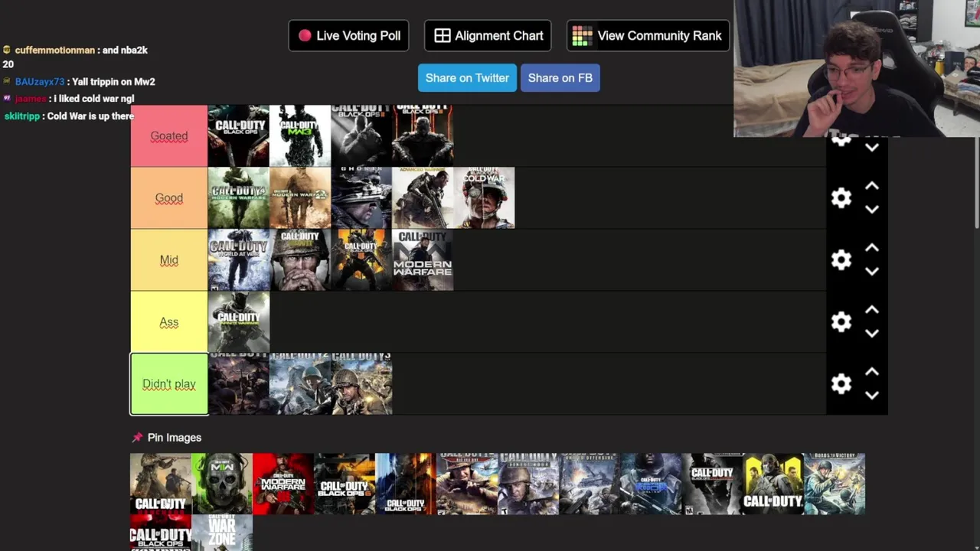Open settings gear for the Mid tier
The height and width of the screenshot is (551, 980).
(x=841, y=260)
